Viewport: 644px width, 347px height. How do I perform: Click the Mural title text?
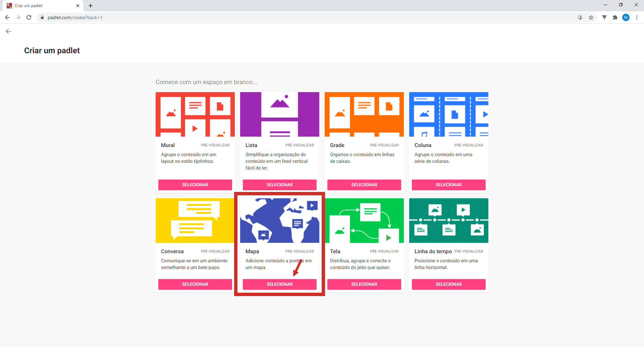point(168,145)
